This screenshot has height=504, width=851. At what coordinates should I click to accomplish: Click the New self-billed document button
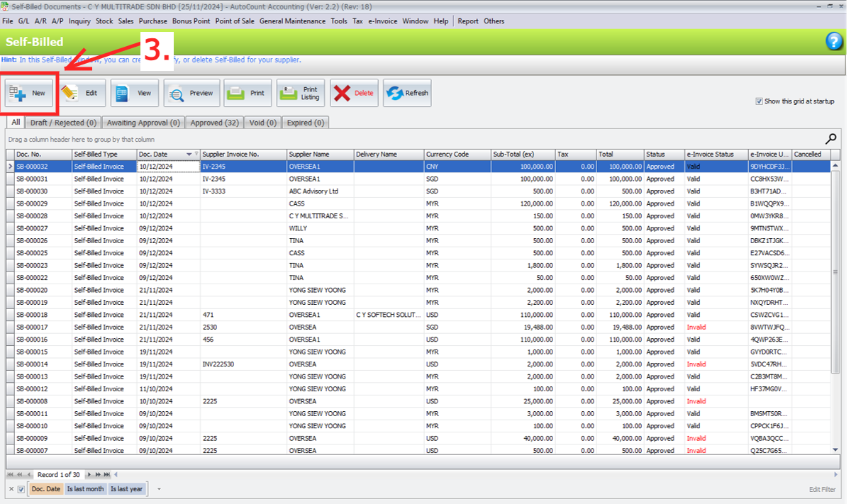(x=29, y=93)
